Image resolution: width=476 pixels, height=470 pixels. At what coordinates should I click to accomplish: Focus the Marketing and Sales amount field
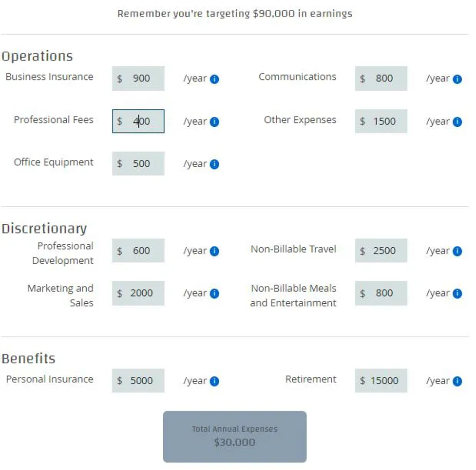point(138,293)
